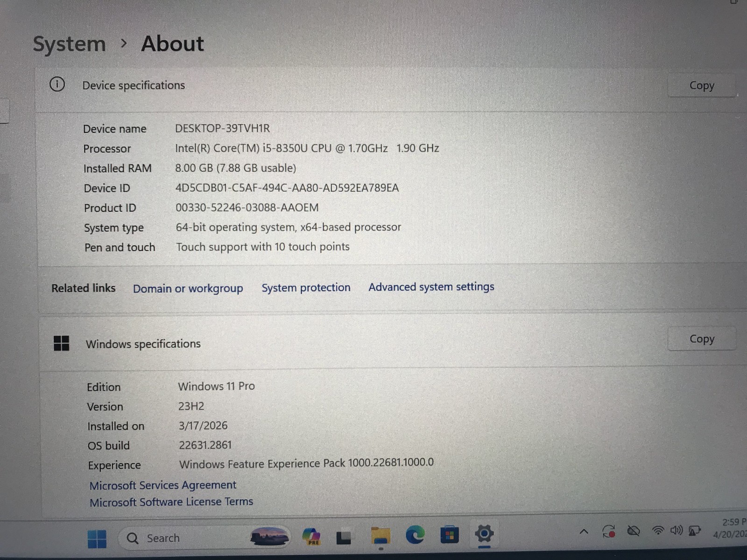The width and height of the screenshot is (747, 560).
Task: Select Product ID 00330-52246-03088-AAOEM
Action: [247, 207]
